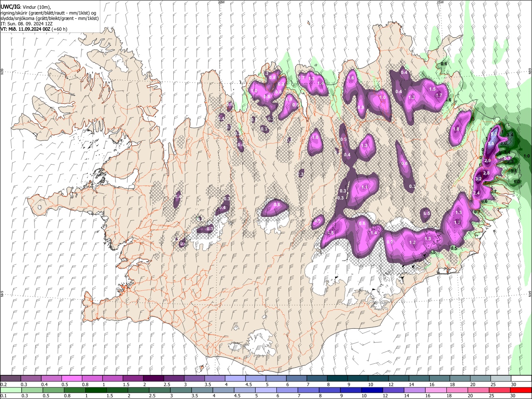
Task: Pick the 1.5 magenta snow legend swatch
Action: [x=133, y=379]
